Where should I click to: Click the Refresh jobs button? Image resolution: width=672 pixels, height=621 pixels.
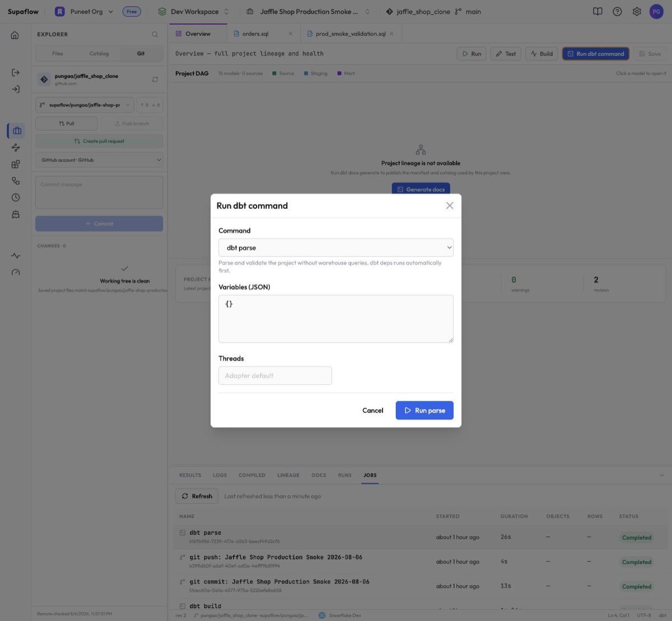(x=197, y=496)
